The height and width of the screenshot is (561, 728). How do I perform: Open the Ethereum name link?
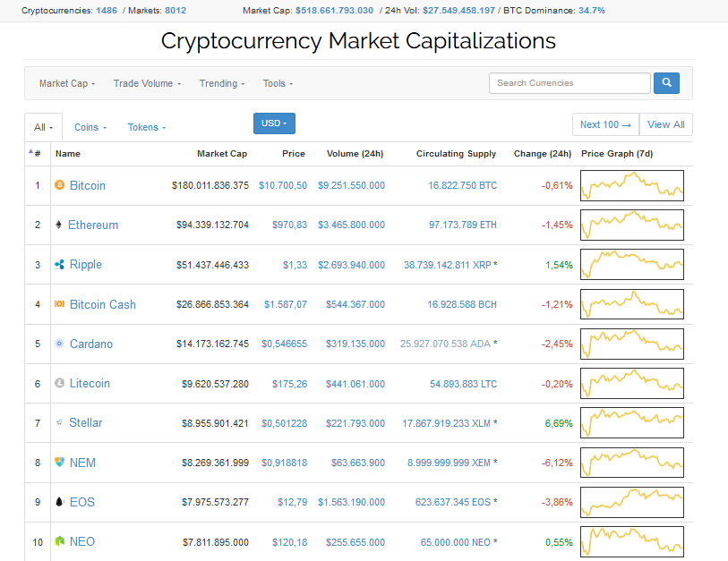pos(93,225)
